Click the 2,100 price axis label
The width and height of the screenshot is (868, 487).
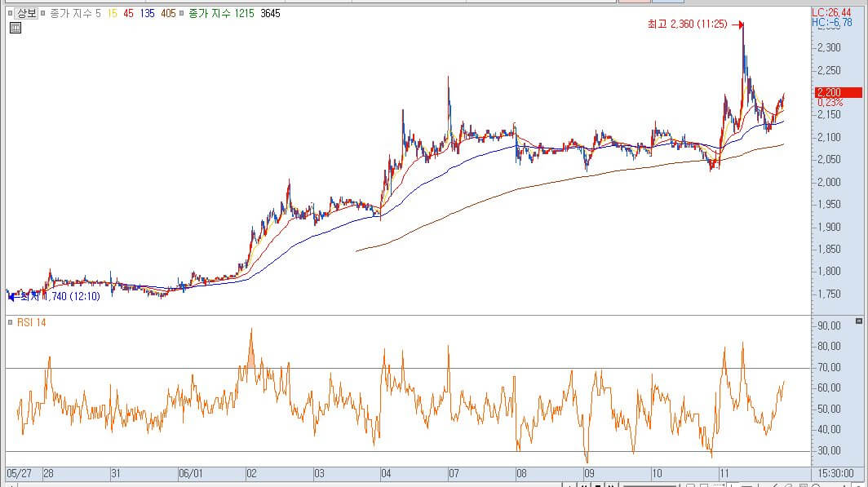(829, 137)
